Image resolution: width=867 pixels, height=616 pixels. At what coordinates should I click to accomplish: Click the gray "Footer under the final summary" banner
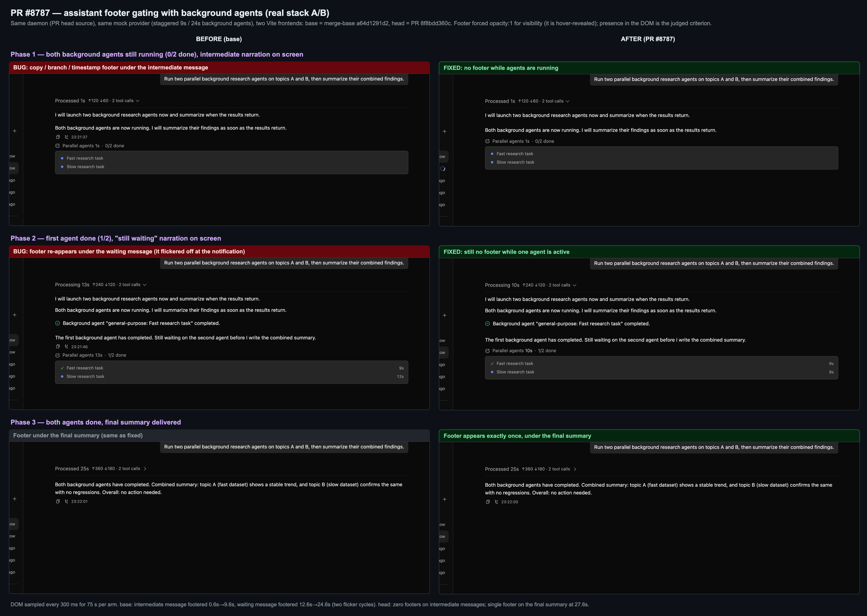pos(219,435)
